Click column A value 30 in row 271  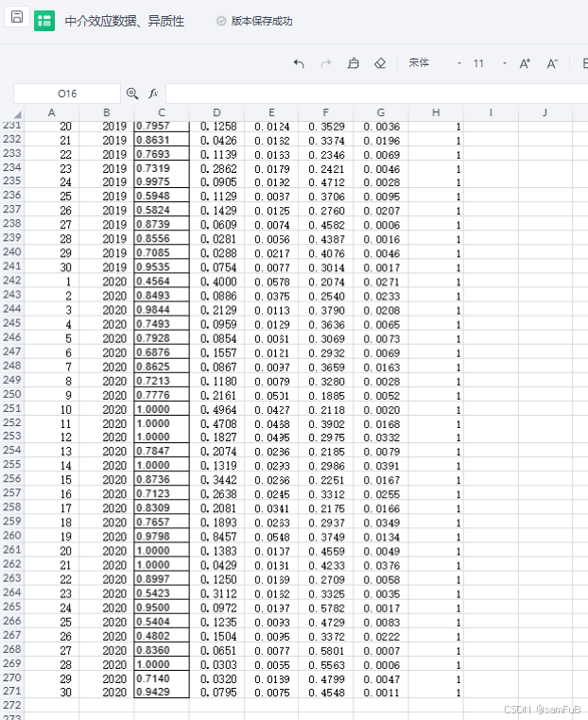[x=51, y=692]
